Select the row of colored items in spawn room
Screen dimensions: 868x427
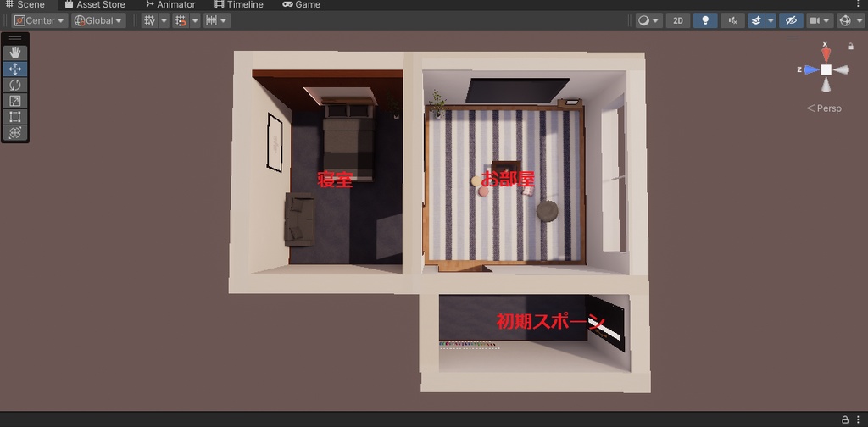point(468,345)
